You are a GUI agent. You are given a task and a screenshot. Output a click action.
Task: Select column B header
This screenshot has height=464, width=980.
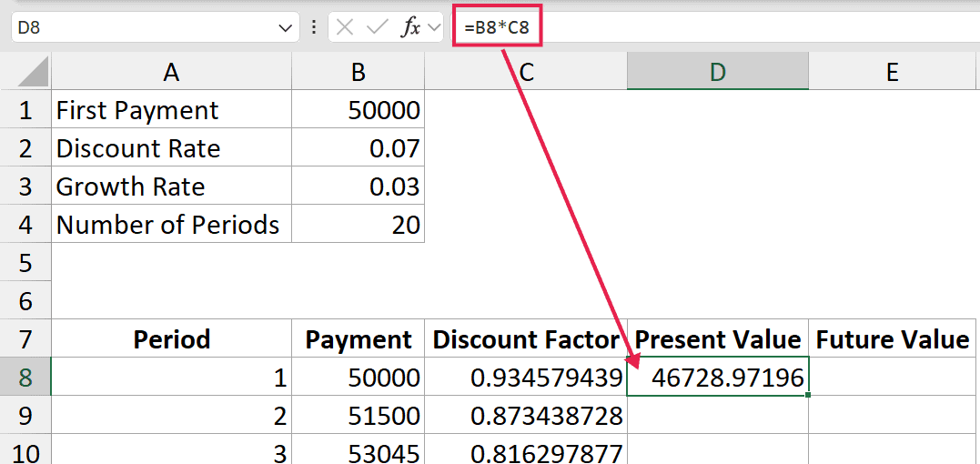pos(358,73)
